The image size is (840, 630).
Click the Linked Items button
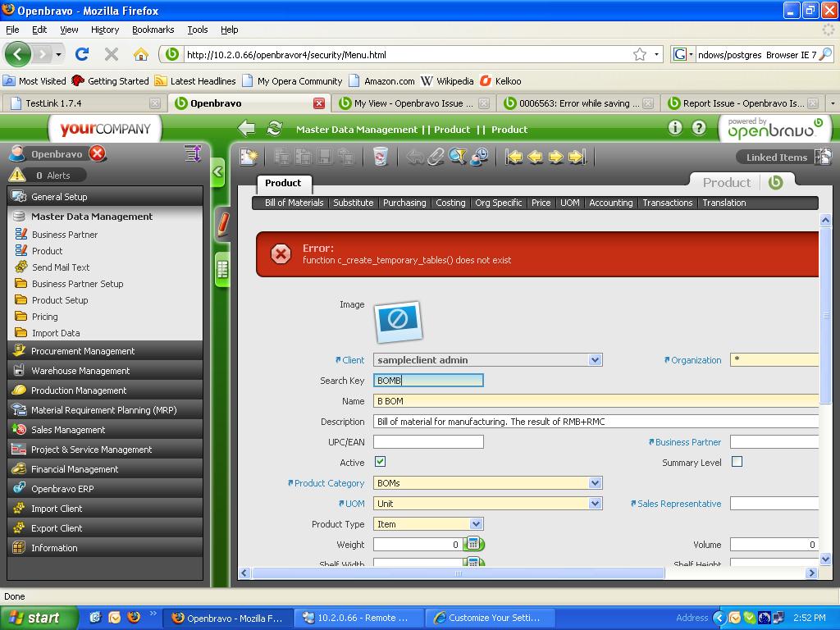tap(776, 157)
